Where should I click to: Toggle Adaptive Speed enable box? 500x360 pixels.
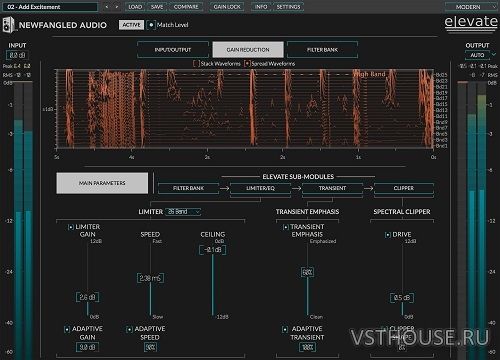(129, 329)
